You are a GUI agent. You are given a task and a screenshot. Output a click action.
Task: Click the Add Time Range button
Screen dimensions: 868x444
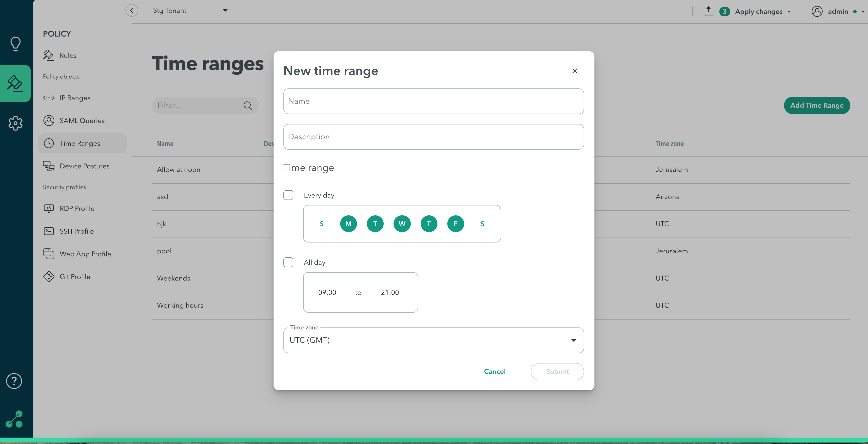[816, 105]
